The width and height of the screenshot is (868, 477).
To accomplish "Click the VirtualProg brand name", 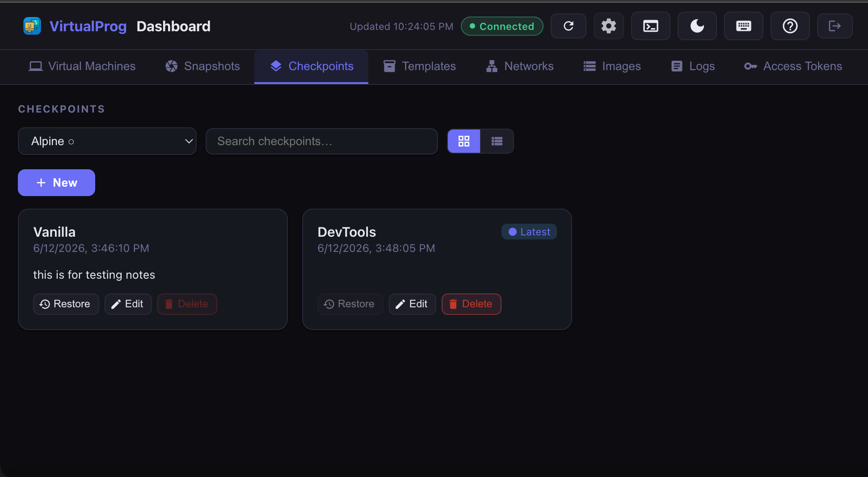I will pyautogui.click(x=88, y=26).
